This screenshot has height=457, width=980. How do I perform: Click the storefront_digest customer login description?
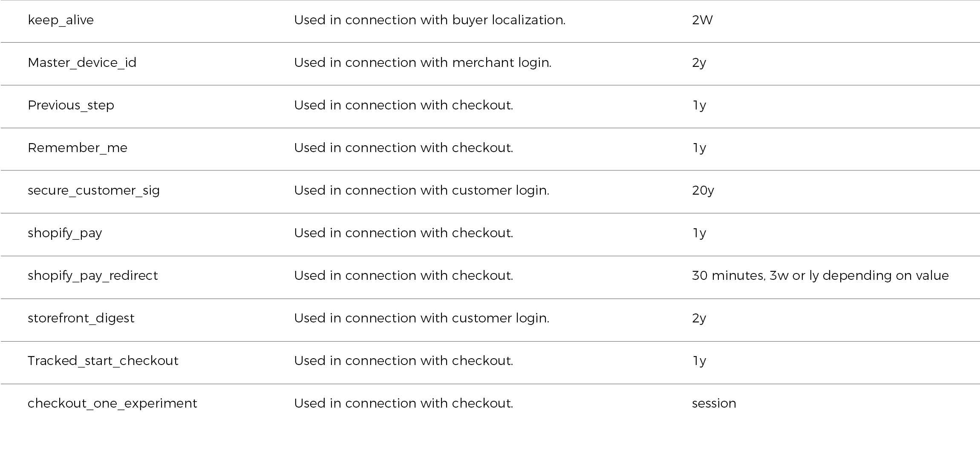tap(421, 318)
